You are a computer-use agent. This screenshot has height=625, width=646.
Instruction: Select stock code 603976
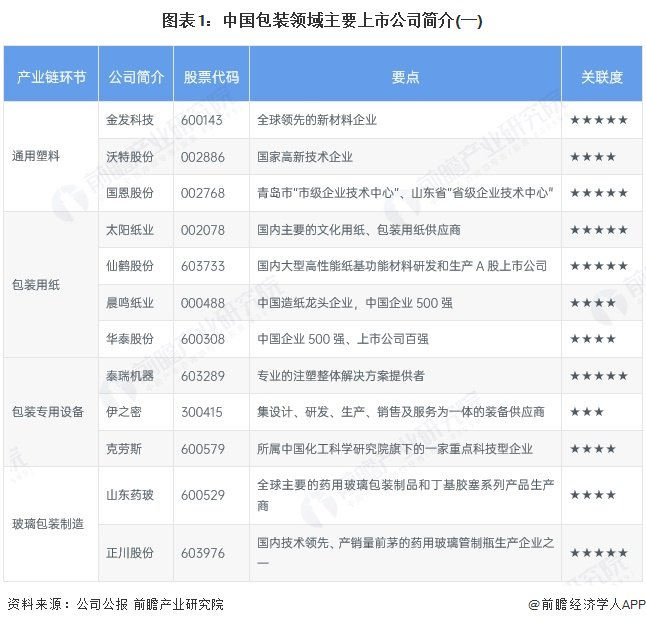[x=203, y=553]
